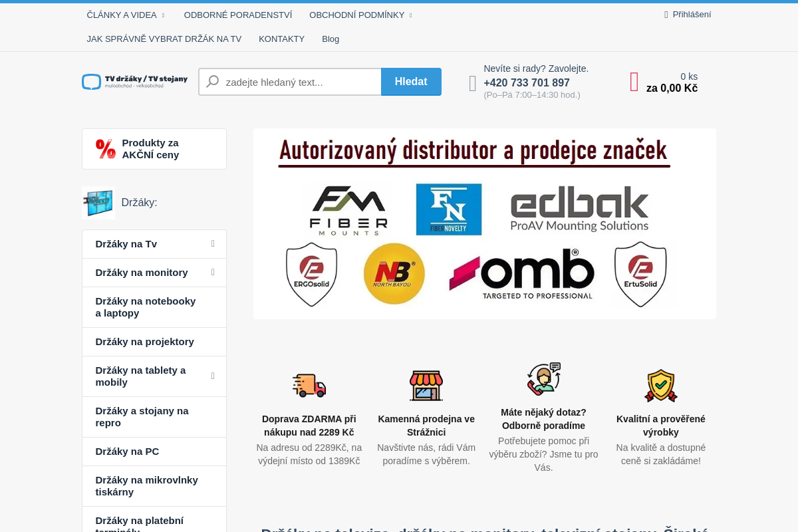Expand the Držáky na monitory submenu arrow
Screen dimensions: 798x532
pyautogui.click(x=213, y=273)
